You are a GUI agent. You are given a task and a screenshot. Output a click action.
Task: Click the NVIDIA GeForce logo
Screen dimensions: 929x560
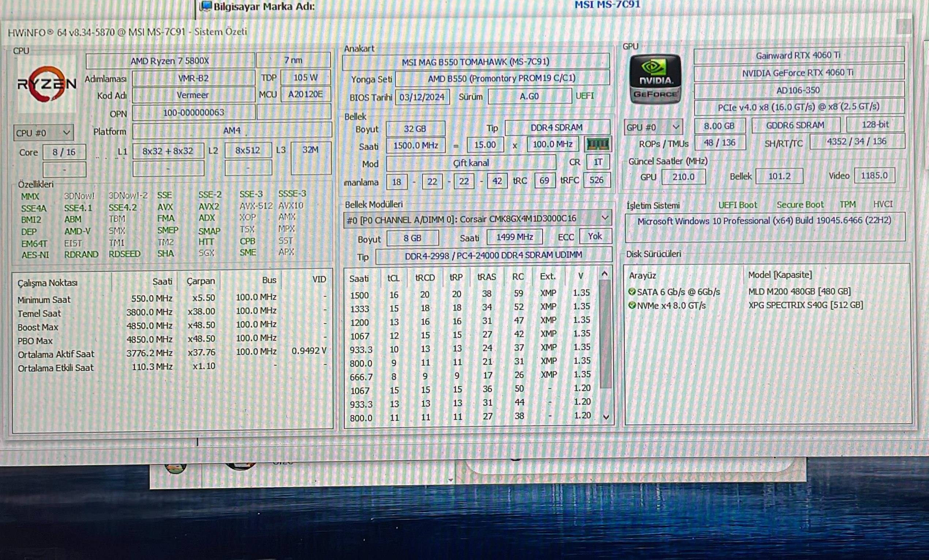click(x=655, y=79)
